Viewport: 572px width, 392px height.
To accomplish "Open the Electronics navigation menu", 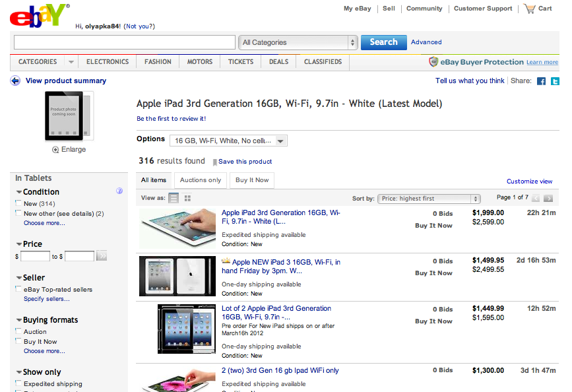I will coord(108,62).
